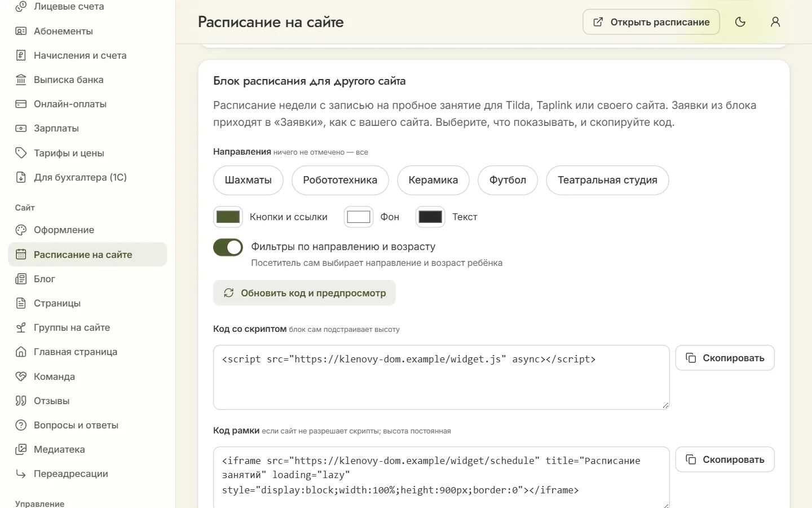812x508 pixels.
Task: Select the Шахматы direction chip
Action: 248,180
